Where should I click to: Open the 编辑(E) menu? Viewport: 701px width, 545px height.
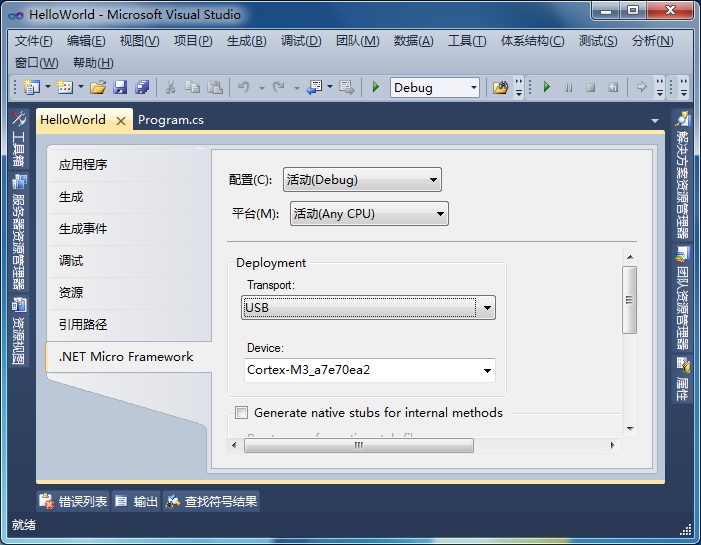coord(86,41)
